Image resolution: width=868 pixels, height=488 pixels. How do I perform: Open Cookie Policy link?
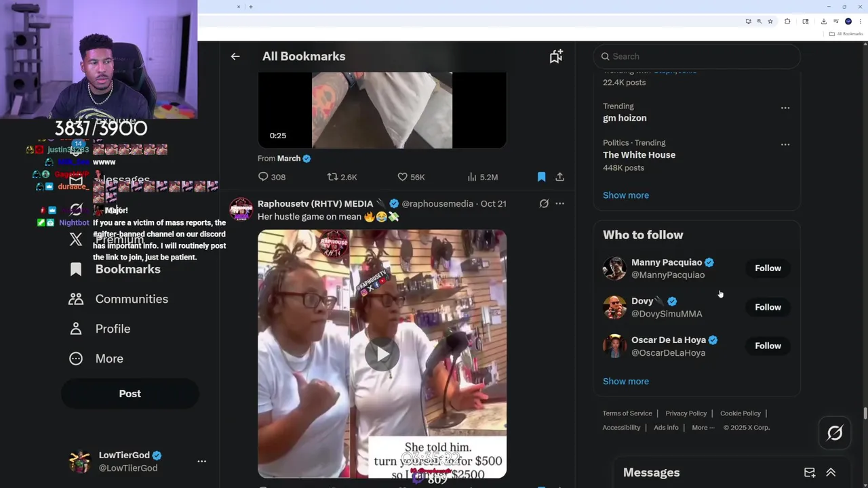[741, 413]
